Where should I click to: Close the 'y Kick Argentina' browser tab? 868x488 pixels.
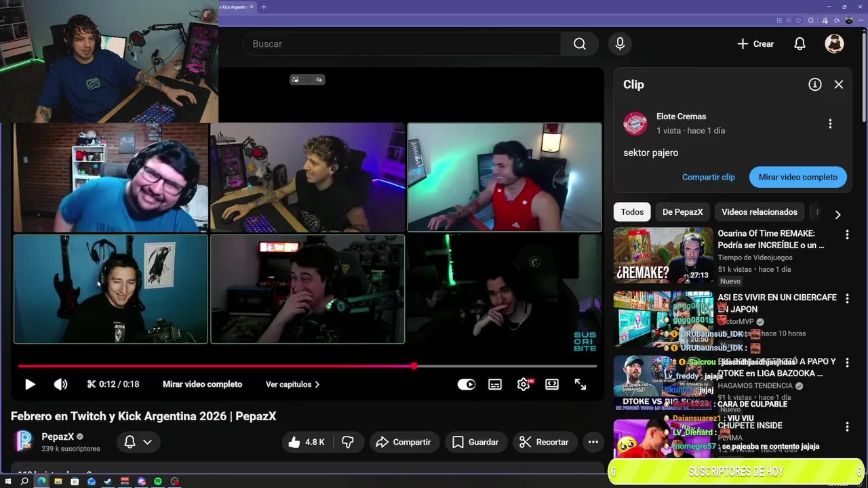point(252,7)
